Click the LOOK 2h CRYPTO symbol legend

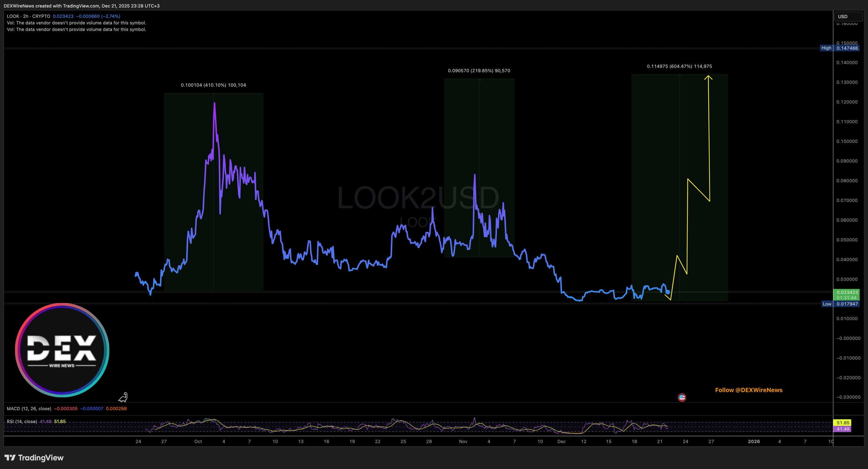[29, 16]
